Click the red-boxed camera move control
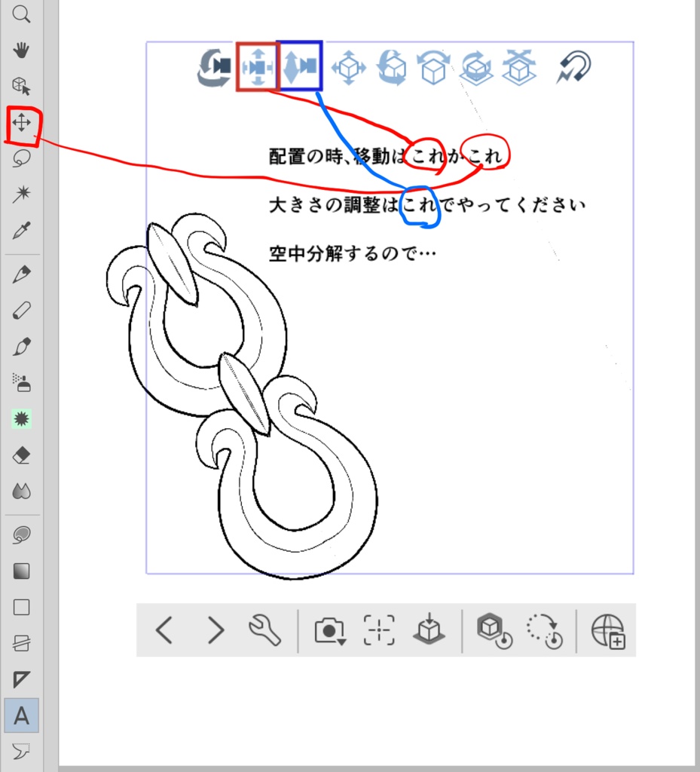Screen dimensions: 700x772 (256, 66)
